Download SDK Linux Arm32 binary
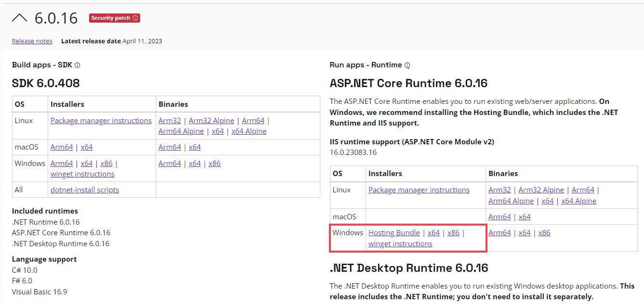Screen dimensions: 644x304 coord(170,121)
